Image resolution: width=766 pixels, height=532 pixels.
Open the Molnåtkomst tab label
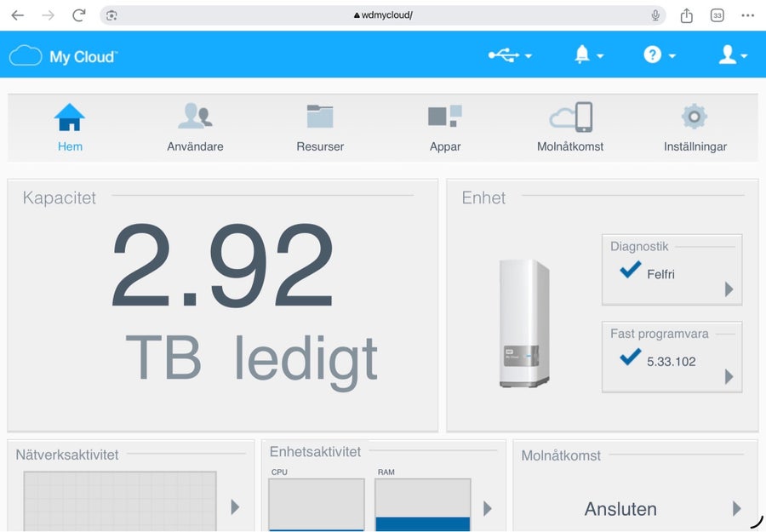click(x=570, y=146)
